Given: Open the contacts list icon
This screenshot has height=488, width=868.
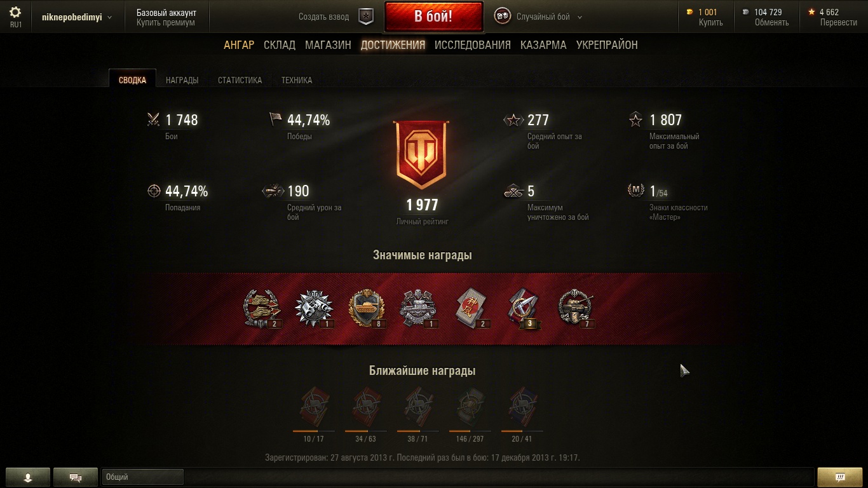Looking at the screenshot, I should pos(27,477).
